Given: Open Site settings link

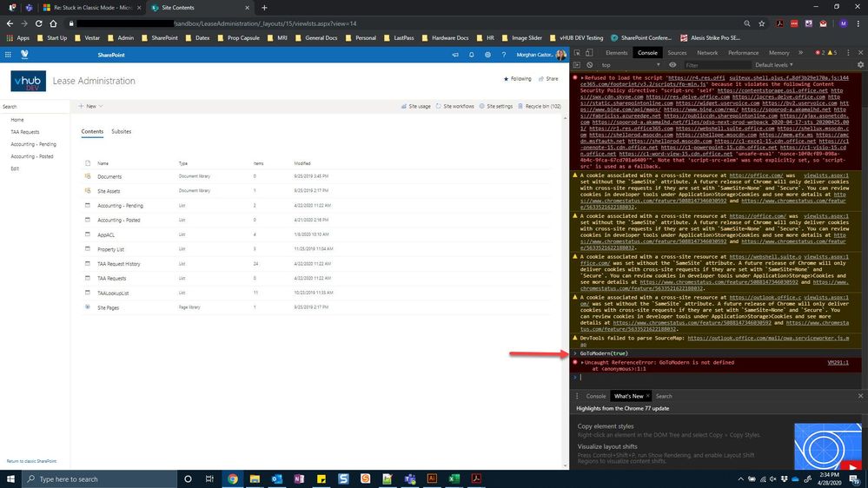Looking at the screenshot, I should (x=496, y=106).
